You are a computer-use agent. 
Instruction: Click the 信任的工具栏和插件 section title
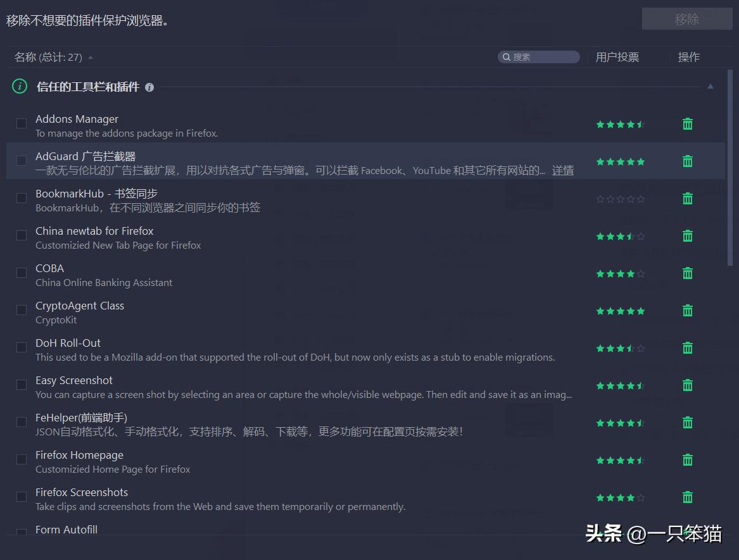click(88, 87)
